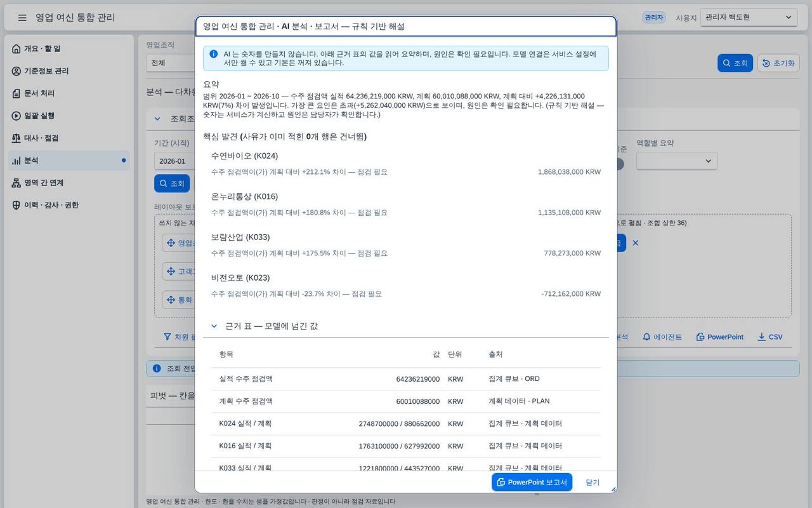Click the 통화 move-handle chip
The image size is (812, 508).
pos(178,300)
